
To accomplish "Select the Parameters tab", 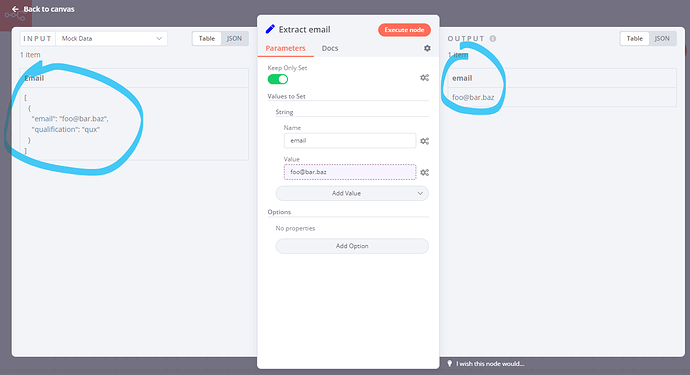I will [x=285, y=48].
